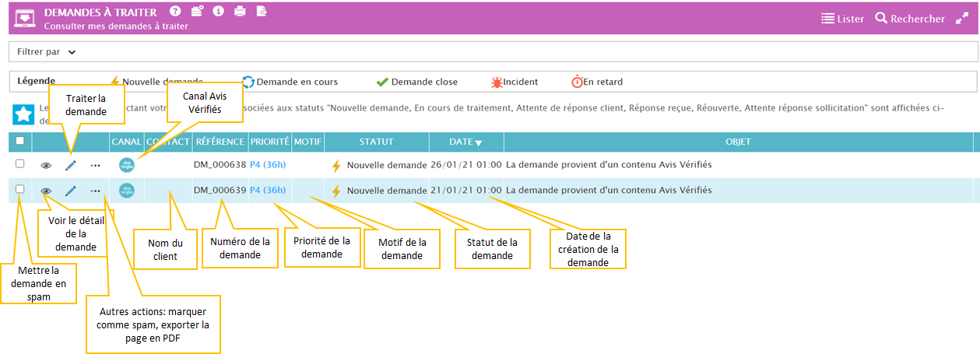Switch to the Lister view

coord(842,19)
